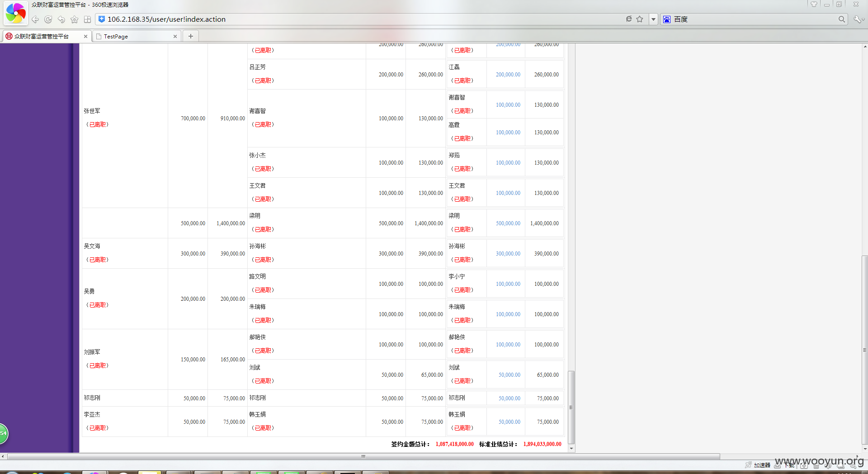The image size is (868, 474).
Task: Click the inner table vertical scrollbar thumb
Action: coord(571,407)
